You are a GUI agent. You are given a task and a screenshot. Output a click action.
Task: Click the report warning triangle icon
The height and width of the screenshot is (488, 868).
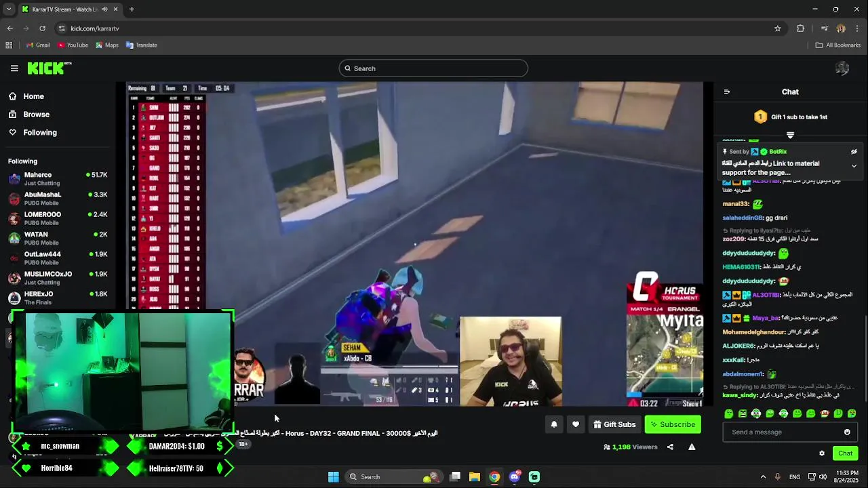click(x=692, y=447)
